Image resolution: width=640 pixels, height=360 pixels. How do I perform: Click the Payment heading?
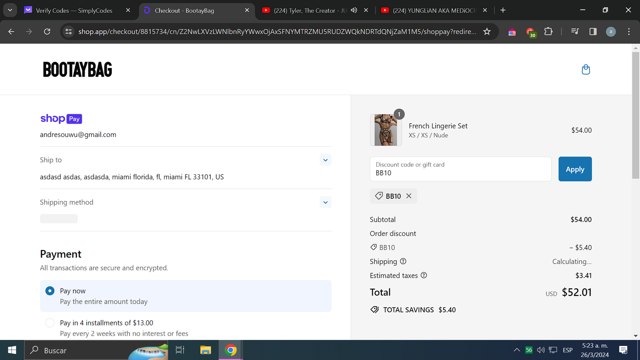[x=60, y=254]
